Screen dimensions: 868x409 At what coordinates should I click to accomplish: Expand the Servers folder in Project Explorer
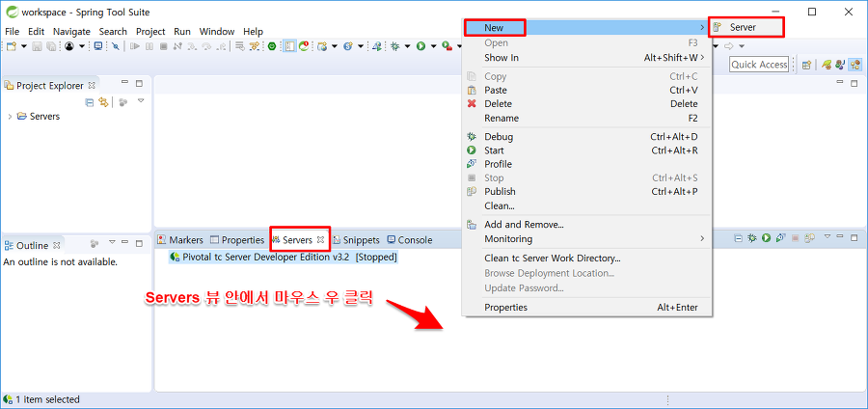(x=10, y=117)
